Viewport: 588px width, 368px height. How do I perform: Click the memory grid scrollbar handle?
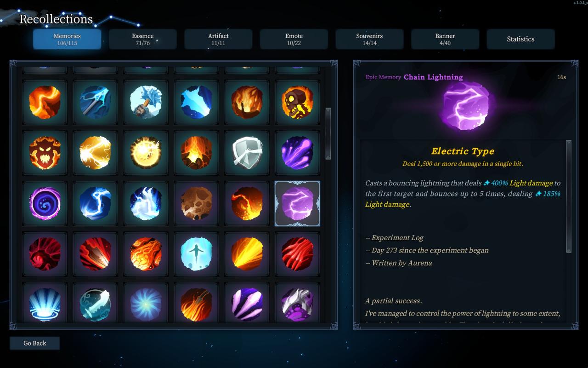click(x=328, y=134)
